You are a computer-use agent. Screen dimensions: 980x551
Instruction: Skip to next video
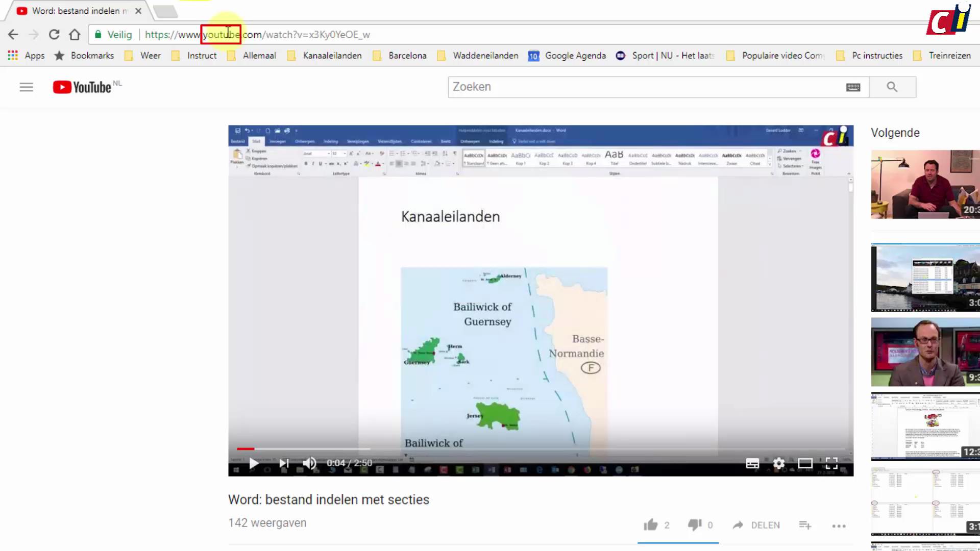coord(284,463)
